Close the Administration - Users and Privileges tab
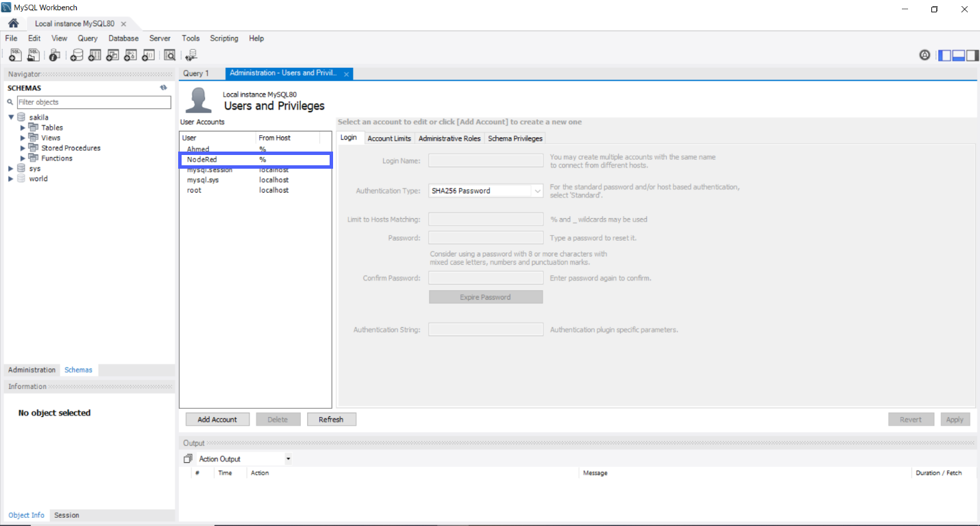The height and width of the screenshot is (526, 980). point(346,74)
